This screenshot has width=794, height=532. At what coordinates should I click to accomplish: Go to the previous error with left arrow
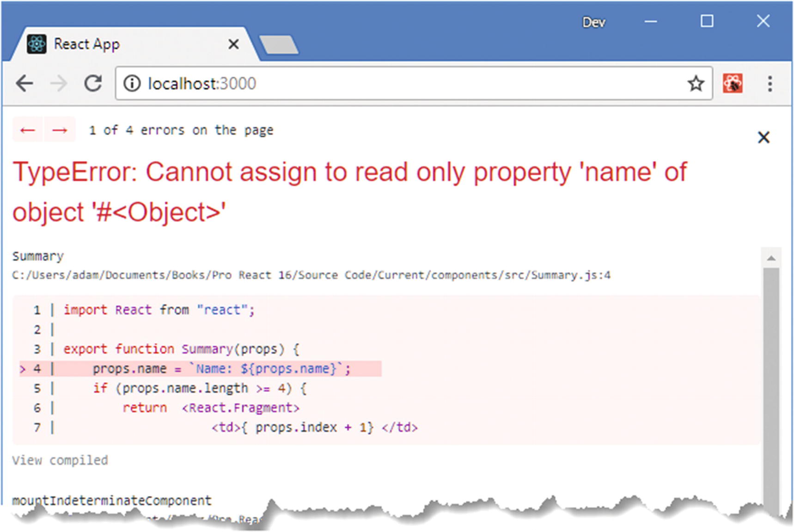28,130
